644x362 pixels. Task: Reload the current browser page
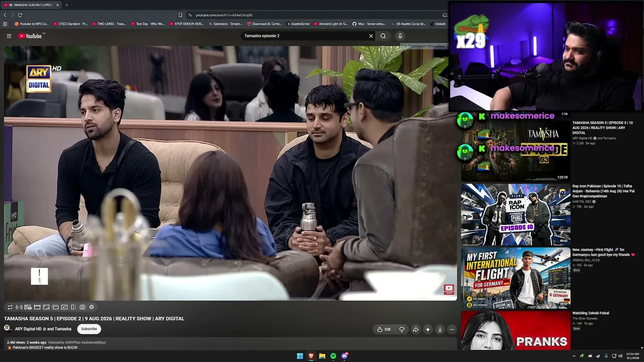(20, 15)
